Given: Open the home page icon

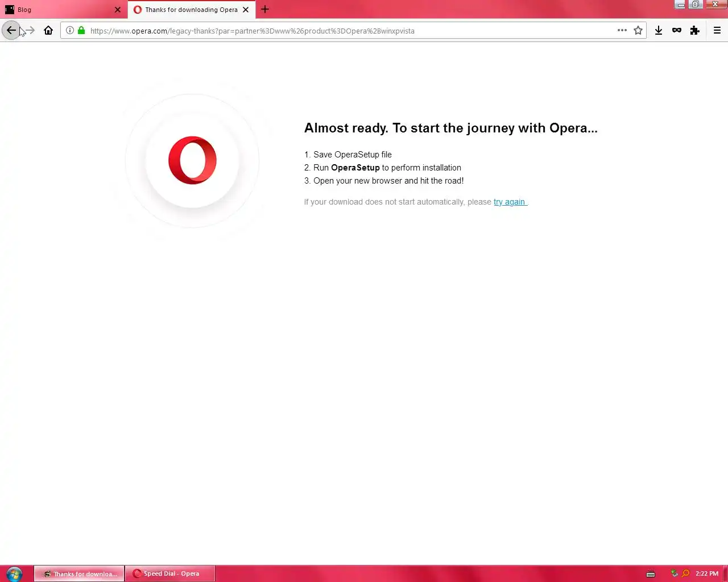Looking at the screenshot, I should click(x=48, y=31).
